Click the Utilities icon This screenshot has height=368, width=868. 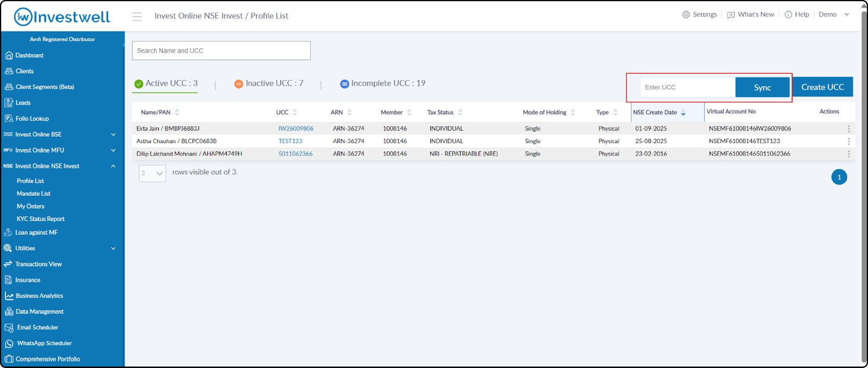point(8,248)
